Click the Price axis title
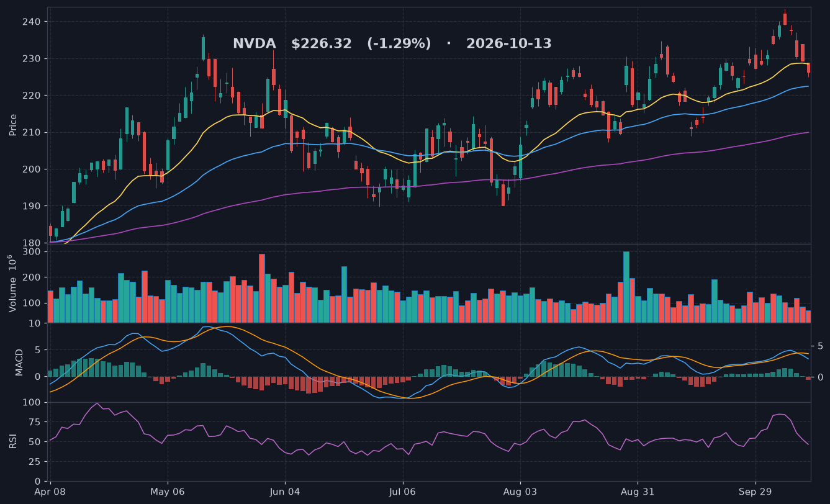Viewport: 830px width, 504px height. (x=13, y=125)
